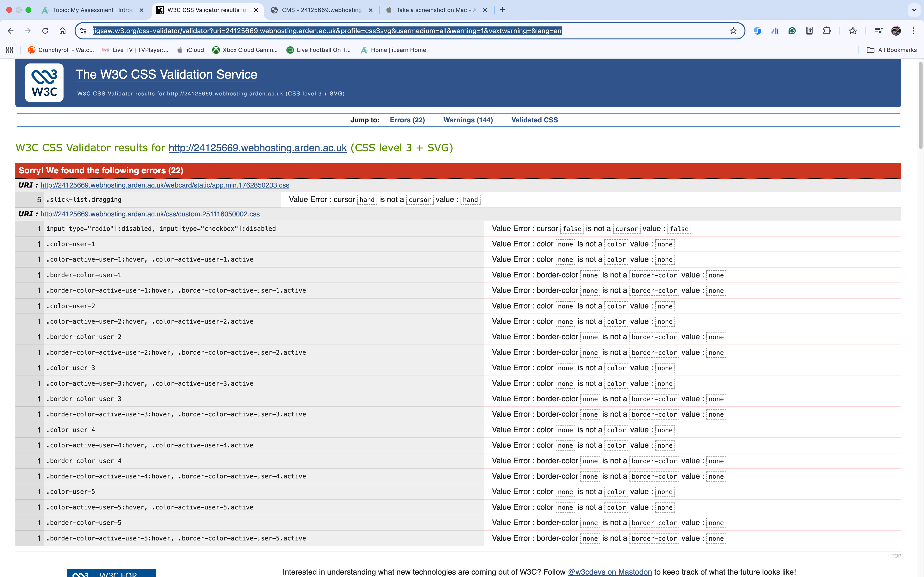Image resolution: width=924 pixels, height=577 pixels.
Task: Jump to Warnings (144) section
Action: coord(468,120)
